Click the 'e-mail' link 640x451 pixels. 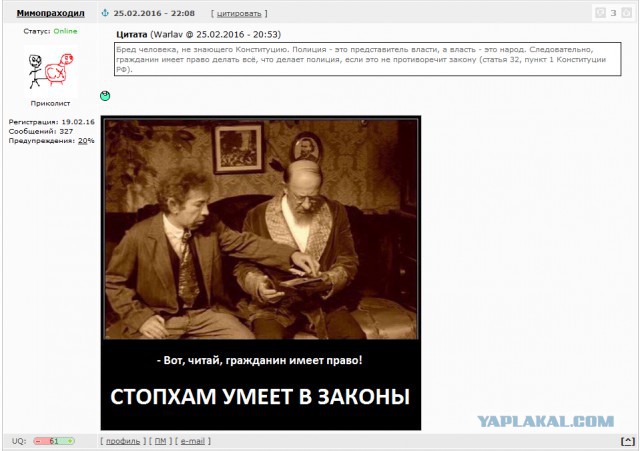(193, 441)
